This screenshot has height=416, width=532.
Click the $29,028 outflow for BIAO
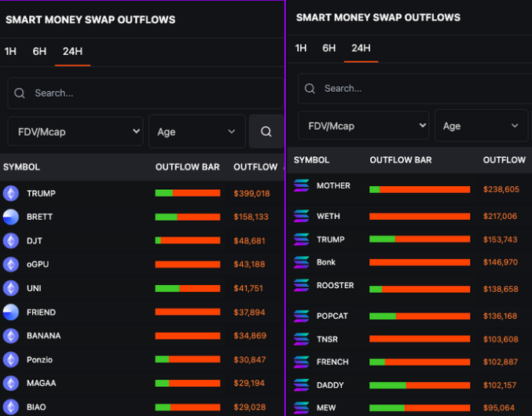[x=250, y=407]
